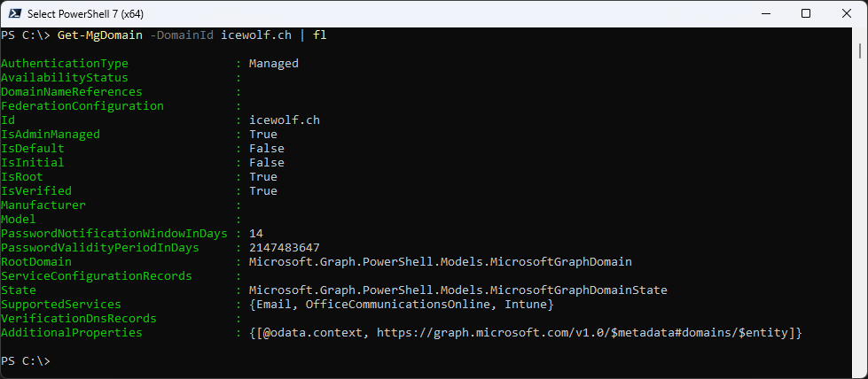Click the IsDefault value False
The width and height of the screenshot is (868, 379).
tap(267, 149)
